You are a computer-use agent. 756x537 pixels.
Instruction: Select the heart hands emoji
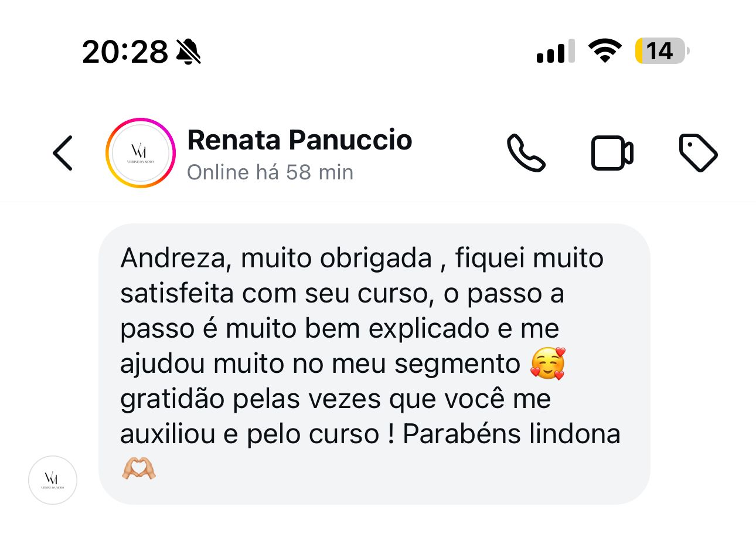click(x=139, y=469)
